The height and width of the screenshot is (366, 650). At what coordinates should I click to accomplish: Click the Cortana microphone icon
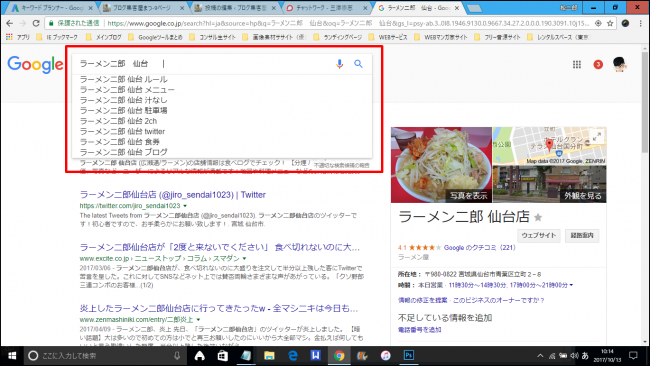click(177, 356)
